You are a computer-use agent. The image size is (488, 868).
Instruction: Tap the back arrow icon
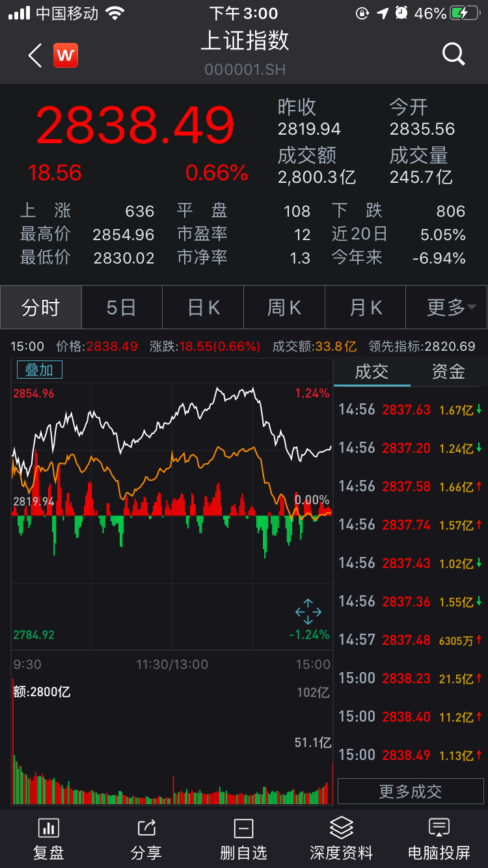click(35, 56)
